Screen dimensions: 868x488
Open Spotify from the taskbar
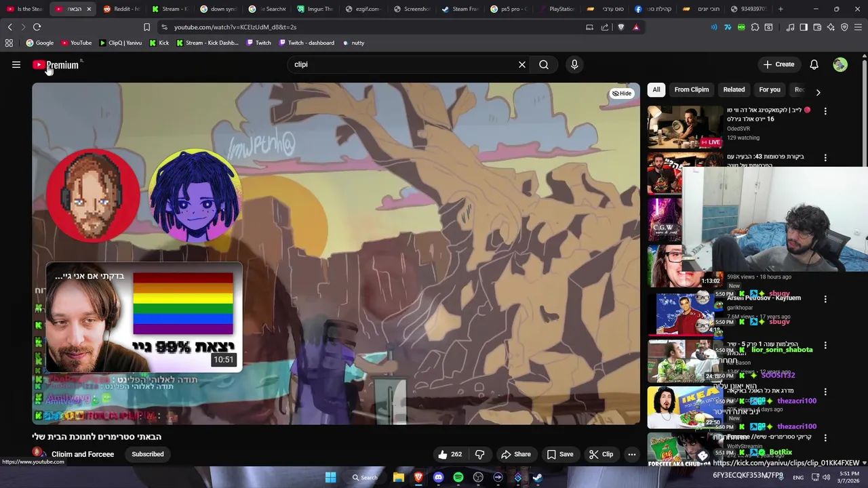458,477
